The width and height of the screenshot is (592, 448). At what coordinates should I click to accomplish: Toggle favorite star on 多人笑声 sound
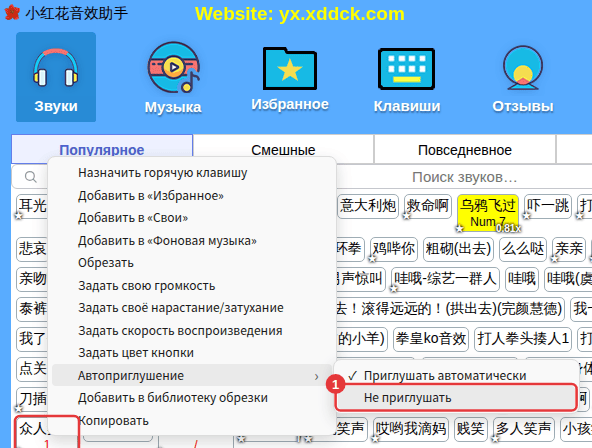point(496,439)
